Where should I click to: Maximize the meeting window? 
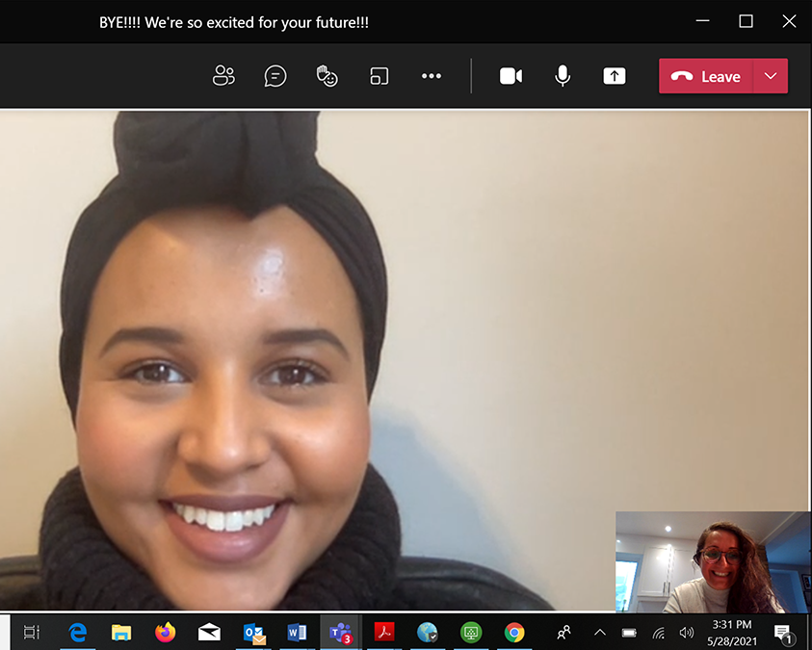coord(746,21)
